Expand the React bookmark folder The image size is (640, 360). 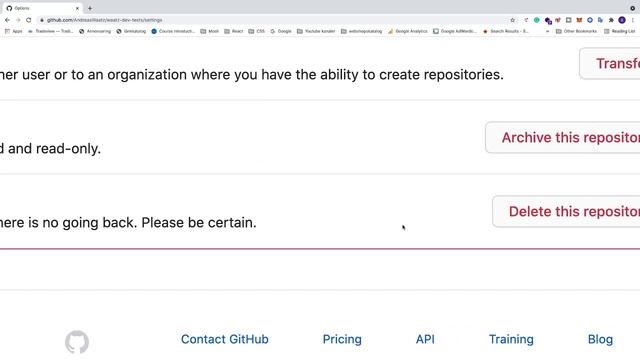(234, 31)
